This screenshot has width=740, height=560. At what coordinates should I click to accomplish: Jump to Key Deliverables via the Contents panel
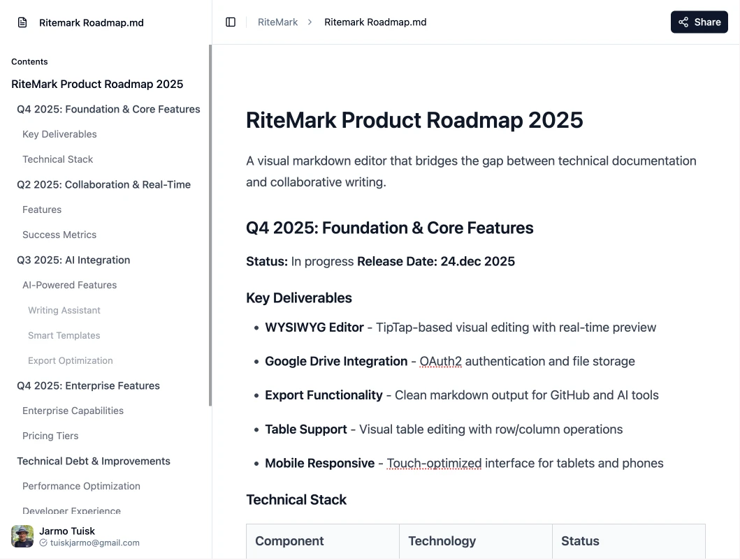pos(59,134)
